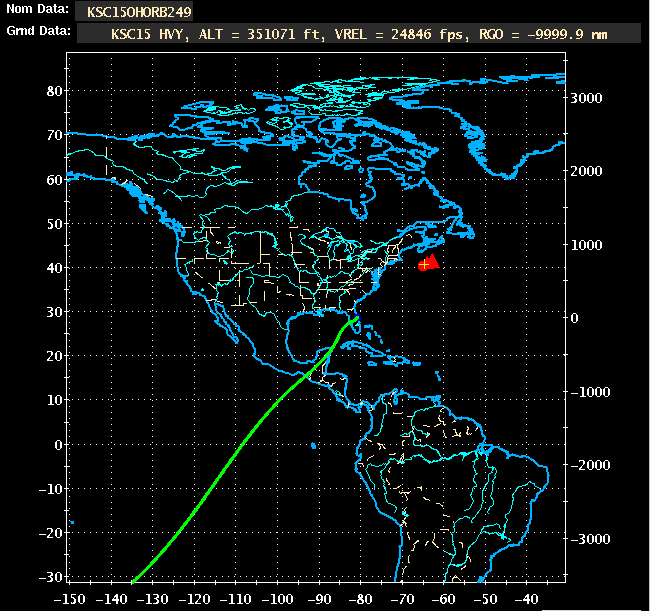Click the blue launch site dot at Florida
Image resolution: width=650 pixels, height=611 pixels.
click(358, 318)
